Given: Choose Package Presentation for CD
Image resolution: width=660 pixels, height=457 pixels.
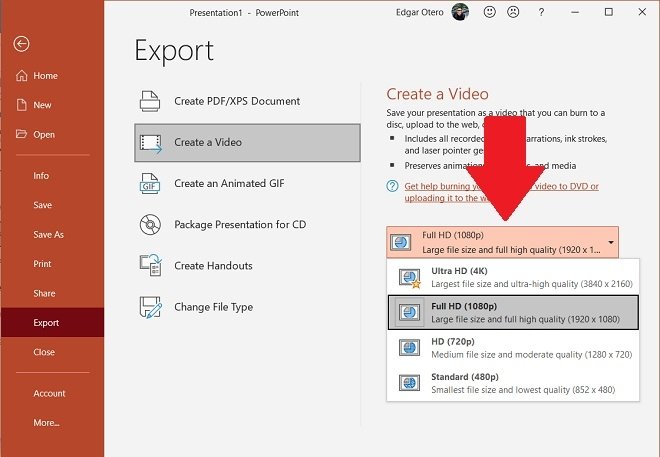Looking at the screenshot, I should coord(247,225).
